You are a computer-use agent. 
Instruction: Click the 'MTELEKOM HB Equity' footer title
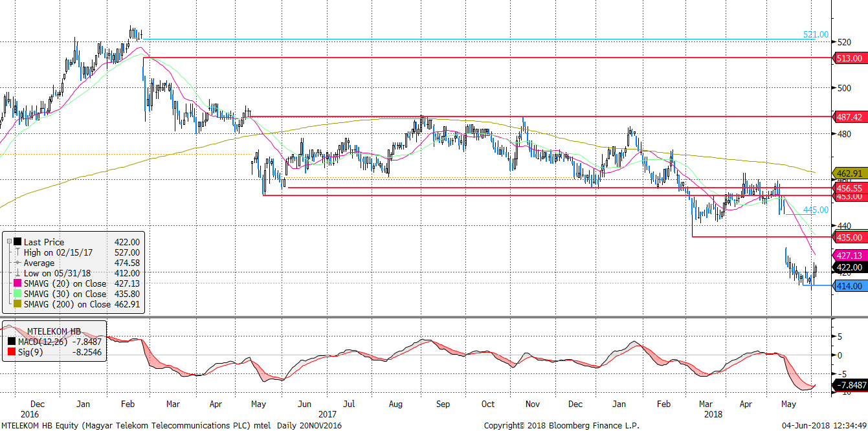coord(39,425)
